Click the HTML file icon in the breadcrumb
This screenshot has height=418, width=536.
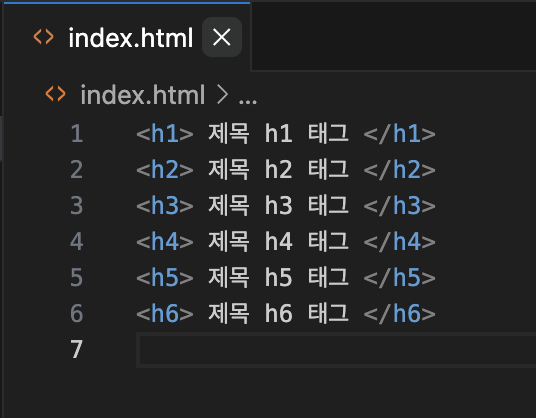[55, 94]
